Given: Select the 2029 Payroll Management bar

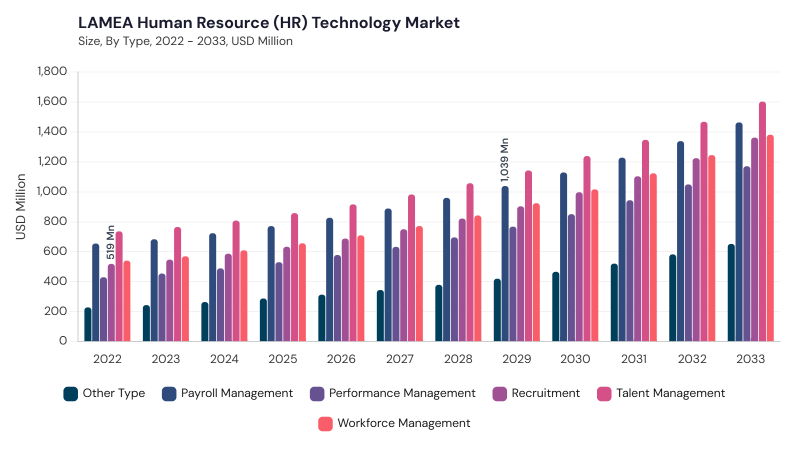Looking at the screenshot, I should [x=505, y=264].
